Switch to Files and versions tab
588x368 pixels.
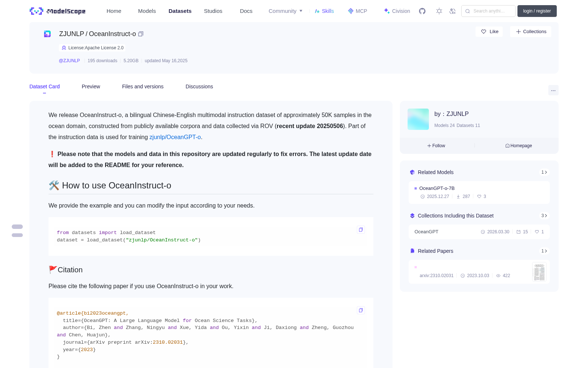click(x=143, y=86)
